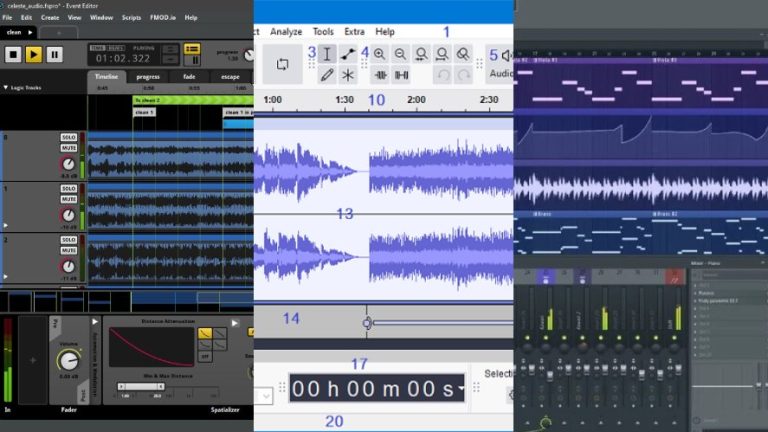This screenshot has width=768, height=432.
Task: Toggle the Loop button in Audacity
Action: pos(283,64)
